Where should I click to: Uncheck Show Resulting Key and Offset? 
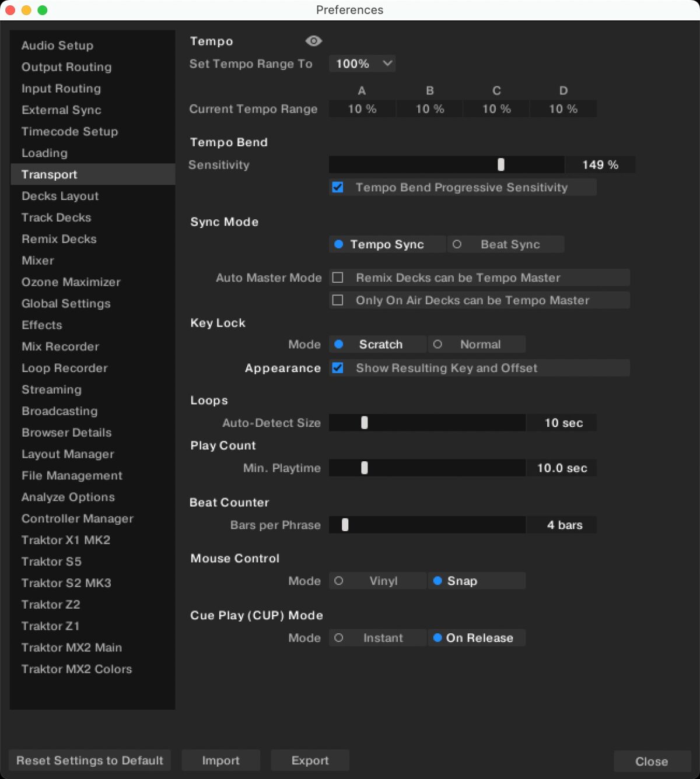coord(338,368)
